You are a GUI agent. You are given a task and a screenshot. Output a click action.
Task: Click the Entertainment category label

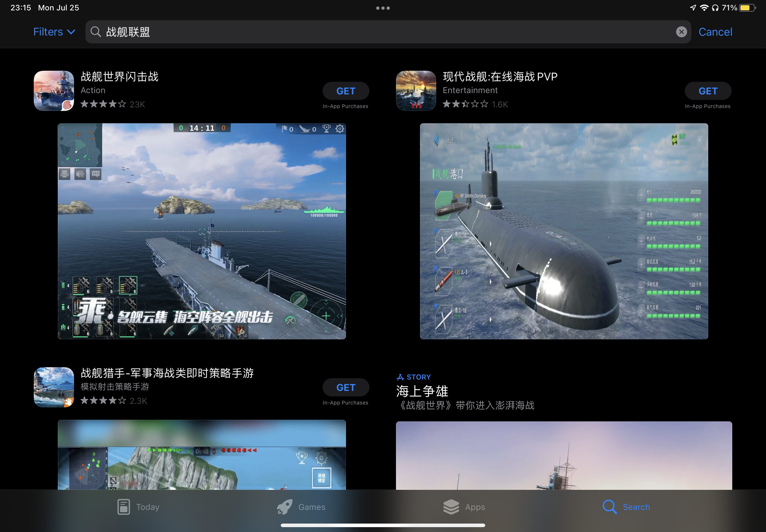click(470, 90)
